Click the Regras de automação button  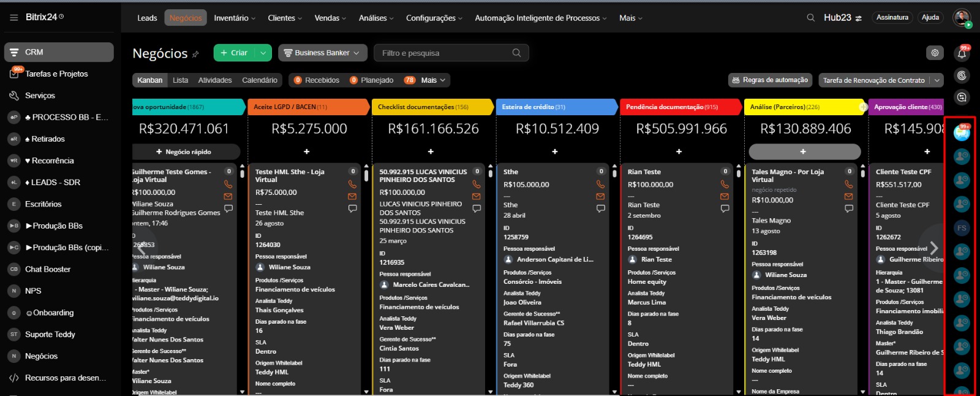pyautogui.click(x=769, y=80)
